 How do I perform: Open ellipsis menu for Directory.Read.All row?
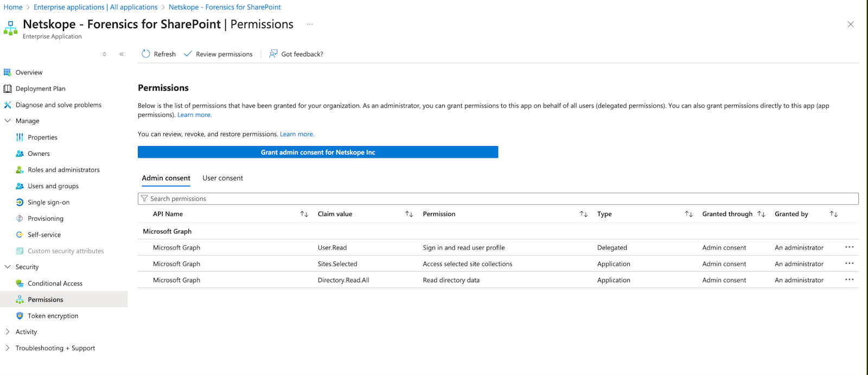point(849,279)
